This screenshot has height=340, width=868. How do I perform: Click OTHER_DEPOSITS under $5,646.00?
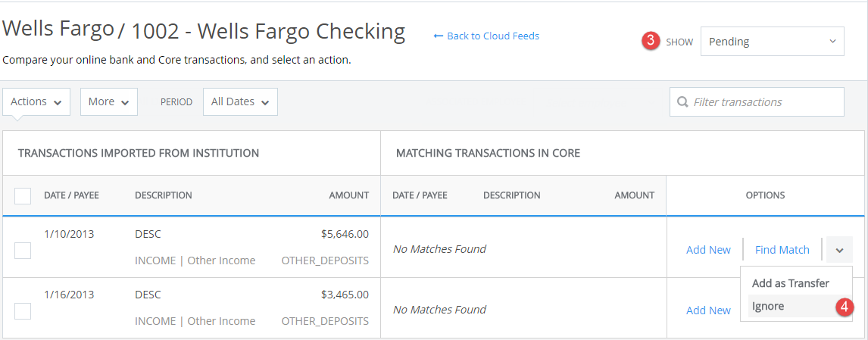point(325,260)
